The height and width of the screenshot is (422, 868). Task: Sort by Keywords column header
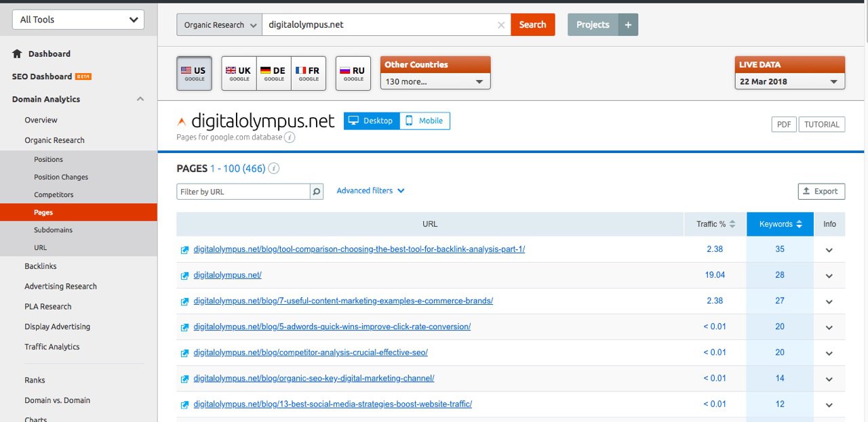pos(781,224)
